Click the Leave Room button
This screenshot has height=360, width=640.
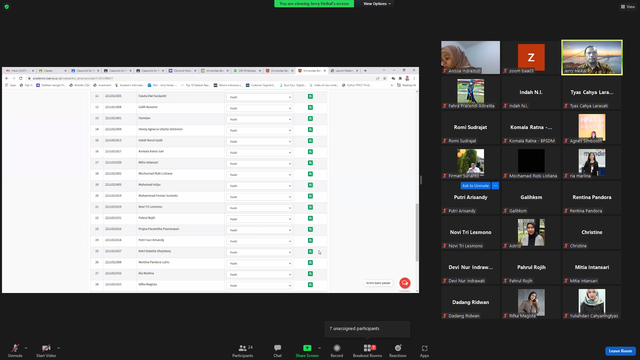pyautogui.click(x=620, y=351)
